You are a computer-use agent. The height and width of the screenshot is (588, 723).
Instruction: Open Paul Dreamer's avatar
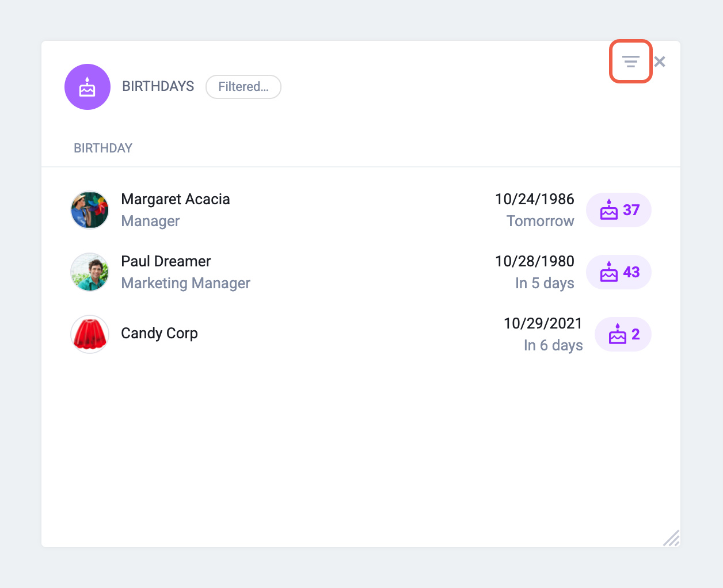[x=90, y=272]
